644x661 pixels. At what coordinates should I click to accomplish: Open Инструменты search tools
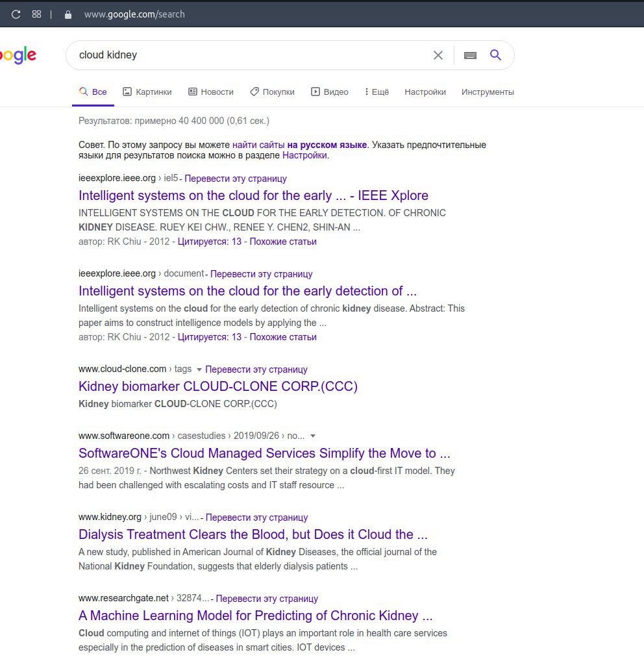tap(488, 92)
